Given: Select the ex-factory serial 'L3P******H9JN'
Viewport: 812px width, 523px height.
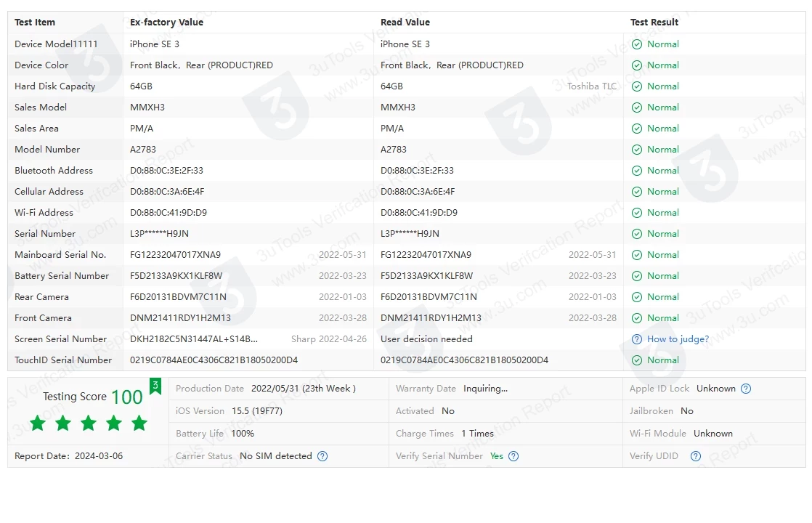Looking at the screenshot, I should 160,234.
